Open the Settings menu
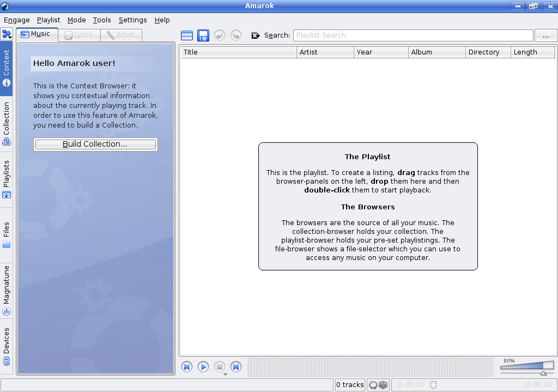This screenshot has height=392, width=558. 133,20
